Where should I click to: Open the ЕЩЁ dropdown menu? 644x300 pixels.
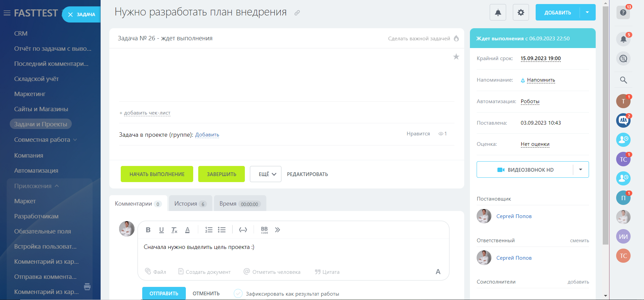(x=266, y=174)
